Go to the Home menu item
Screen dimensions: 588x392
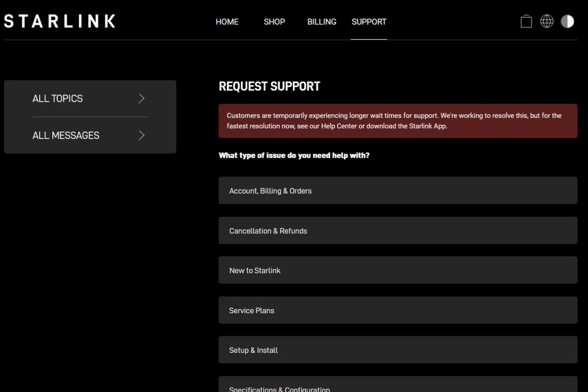point(227,22)
